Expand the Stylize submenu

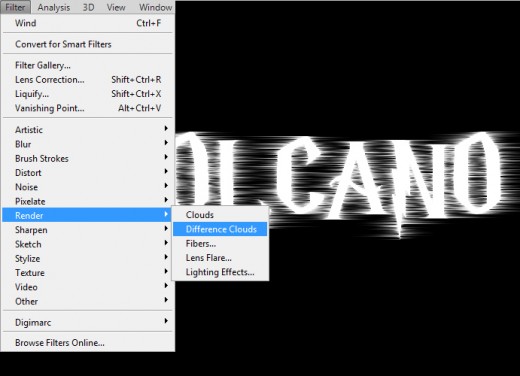(88, 258)
